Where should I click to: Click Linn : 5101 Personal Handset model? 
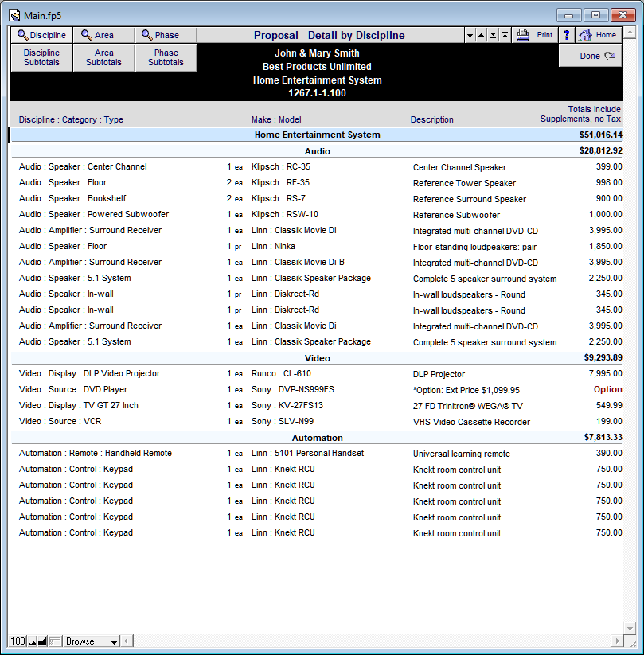(307, 453)
